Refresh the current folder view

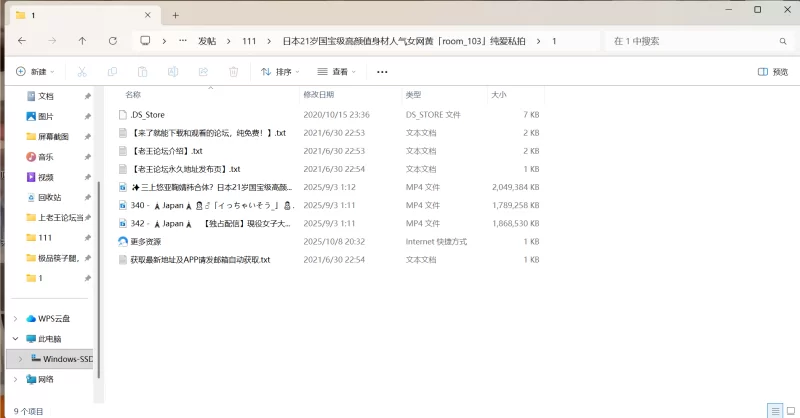coord(112,41)
